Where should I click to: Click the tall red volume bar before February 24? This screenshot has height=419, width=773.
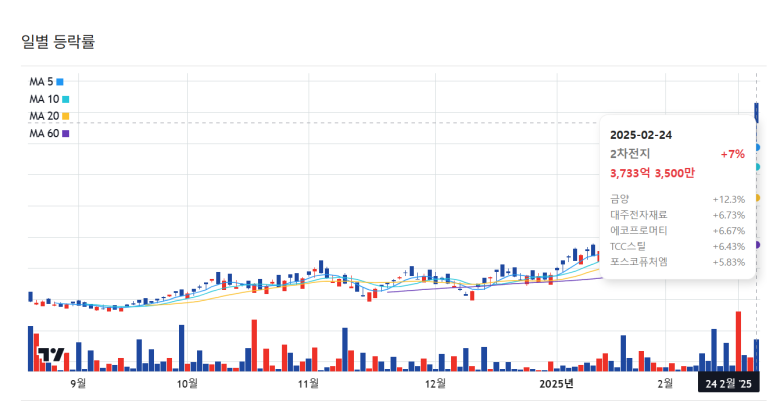738,341
